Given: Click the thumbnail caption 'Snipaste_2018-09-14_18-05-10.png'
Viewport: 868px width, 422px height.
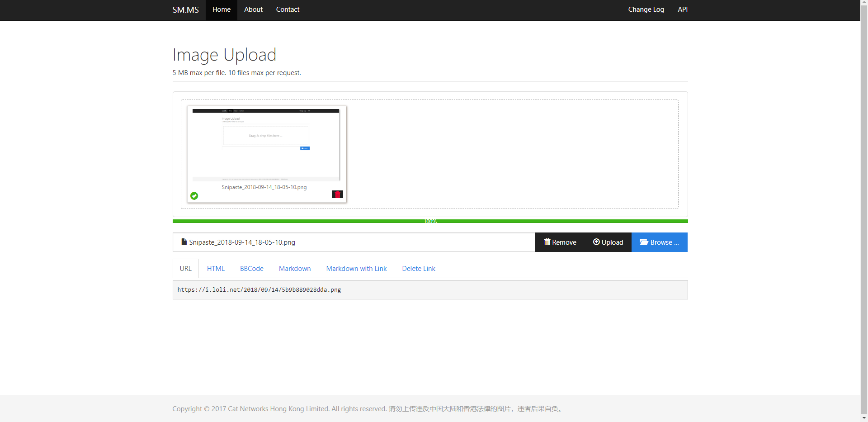Looking at the screenshot, I should [264, 187].
